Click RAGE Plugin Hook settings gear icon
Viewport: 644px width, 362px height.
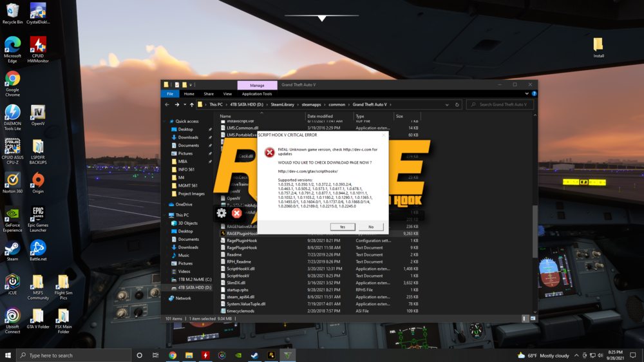pos(222,213)
